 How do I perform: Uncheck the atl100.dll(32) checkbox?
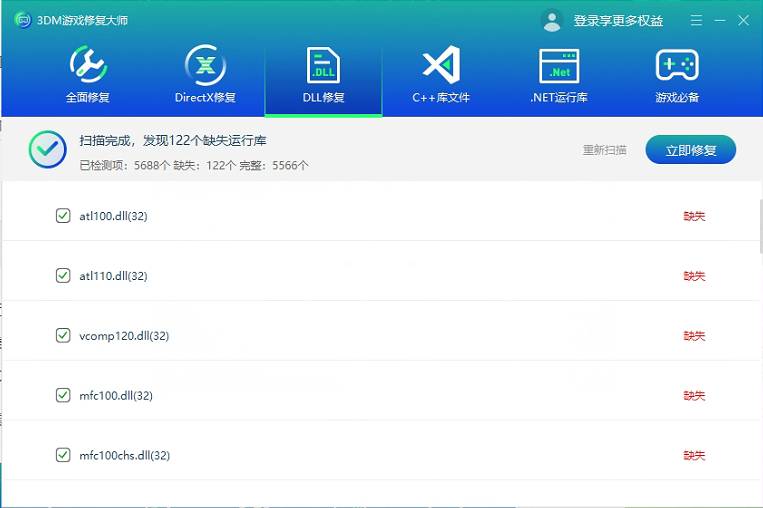[x=63, y=215]
